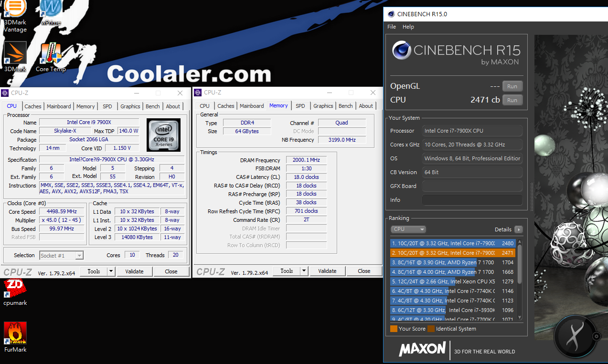Screen dimensions: 608x364
Task: Select About tab in the CPU-Z Memory window
Action: pyautogui.click(x=366, y=106)
